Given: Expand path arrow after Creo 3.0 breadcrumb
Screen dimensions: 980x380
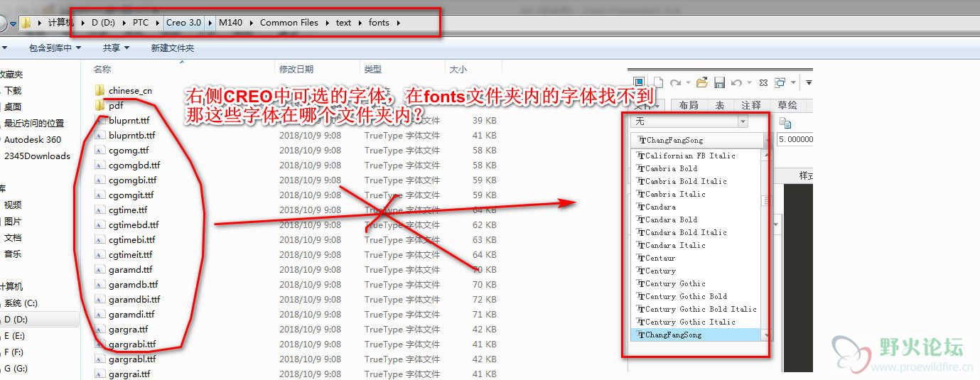Looking at the screenshot, I should coord(210,23).
